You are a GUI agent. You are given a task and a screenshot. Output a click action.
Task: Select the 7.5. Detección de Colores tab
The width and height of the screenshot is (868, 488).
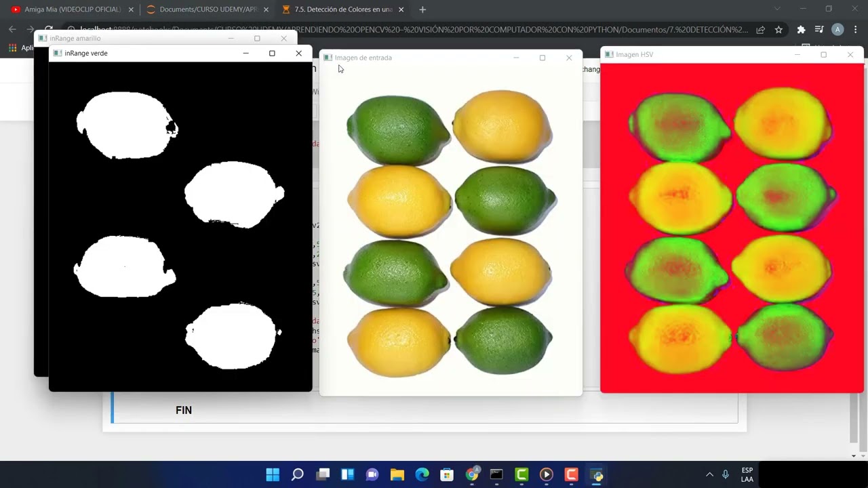(x=342, y=9)
